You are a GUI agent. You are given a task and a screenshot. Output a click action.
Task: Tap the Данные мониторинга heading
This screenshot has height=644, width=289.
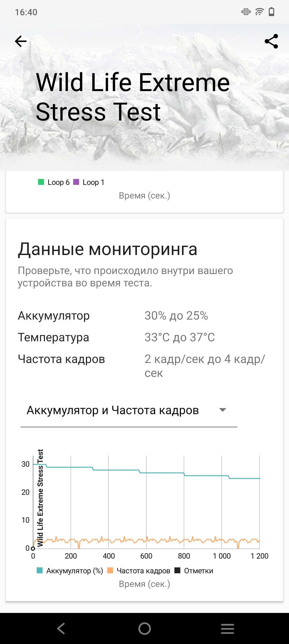[108, 249]
